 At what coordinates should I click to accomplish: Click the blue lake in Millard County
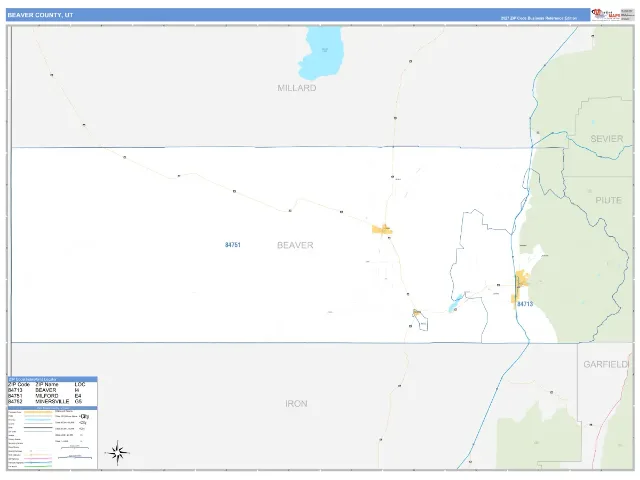coord(321,53)
